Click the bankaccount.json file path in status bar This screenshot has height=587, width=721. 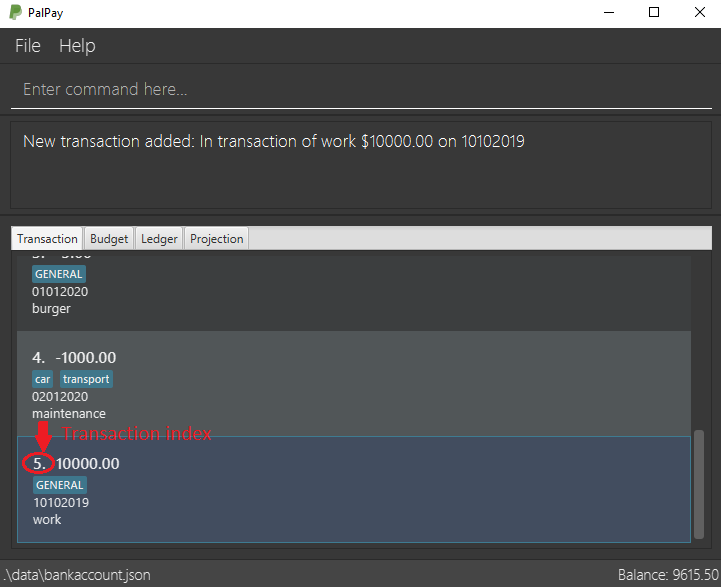[77, 575]
